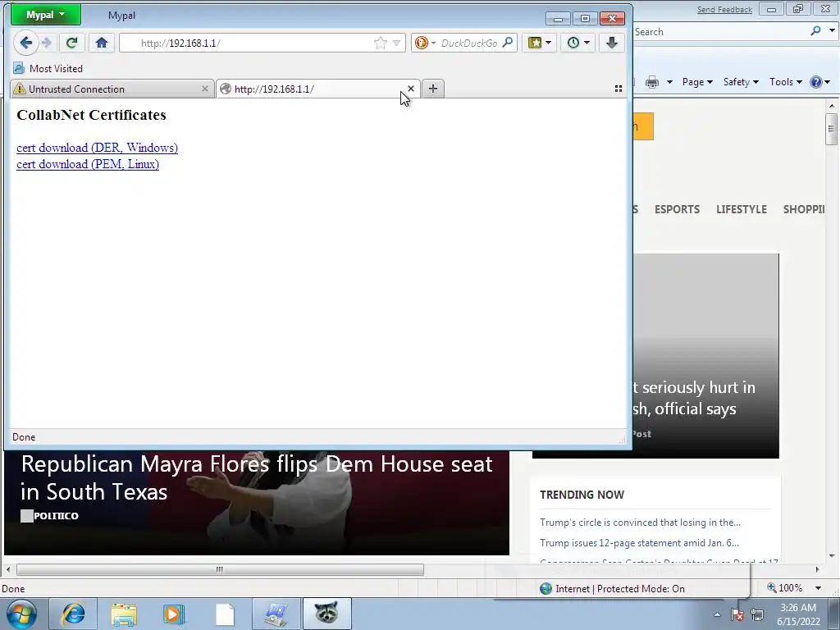
Task: Go forward with Mypal's forward arrow
Action: [47, 43]
